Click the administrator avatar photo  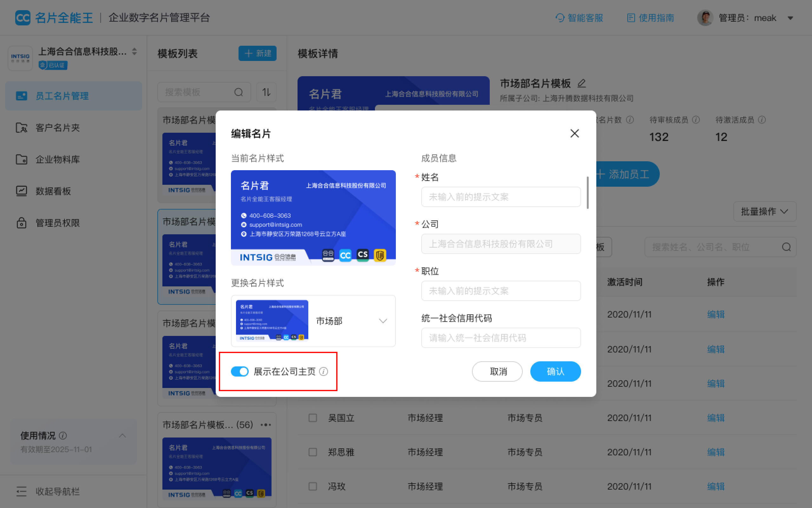[705, 18]
